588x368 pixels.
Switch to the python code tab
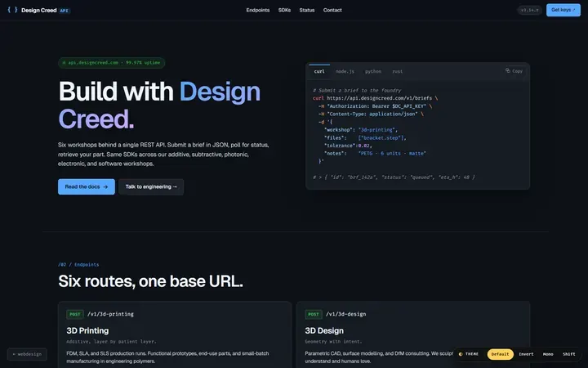[x=373, y=71]
